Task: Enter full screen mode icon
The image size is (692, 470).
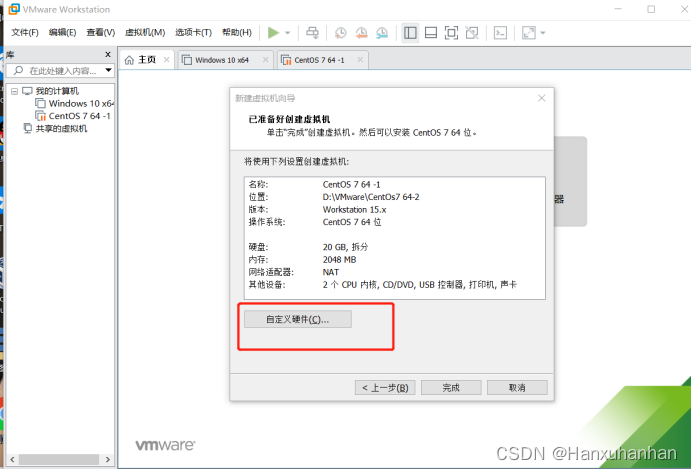Action: [x=451, y=33]
